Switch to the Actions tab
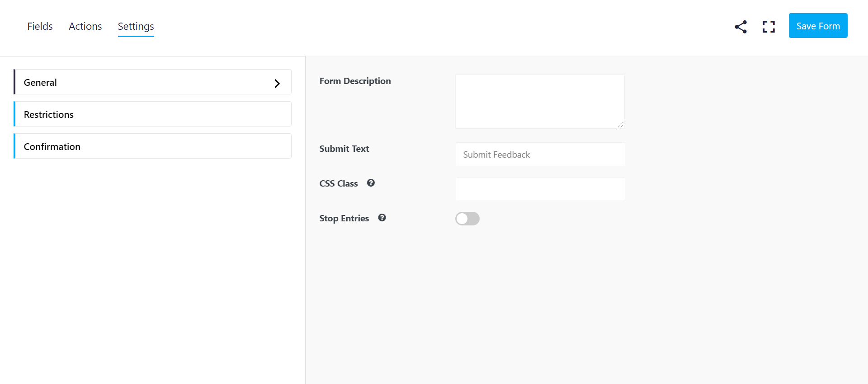Image resolution: width=868 pixels, height=384 pixels. click(x=85, y=26)
